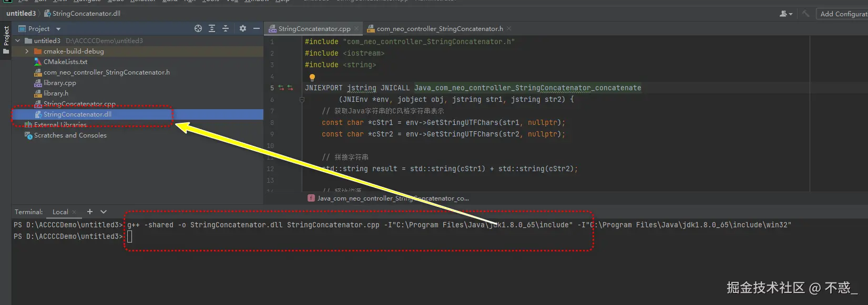This screenshot has height=305, width=868.
Task: Select CMakeLists.txt in project tree
Action: tap(65, 61)
